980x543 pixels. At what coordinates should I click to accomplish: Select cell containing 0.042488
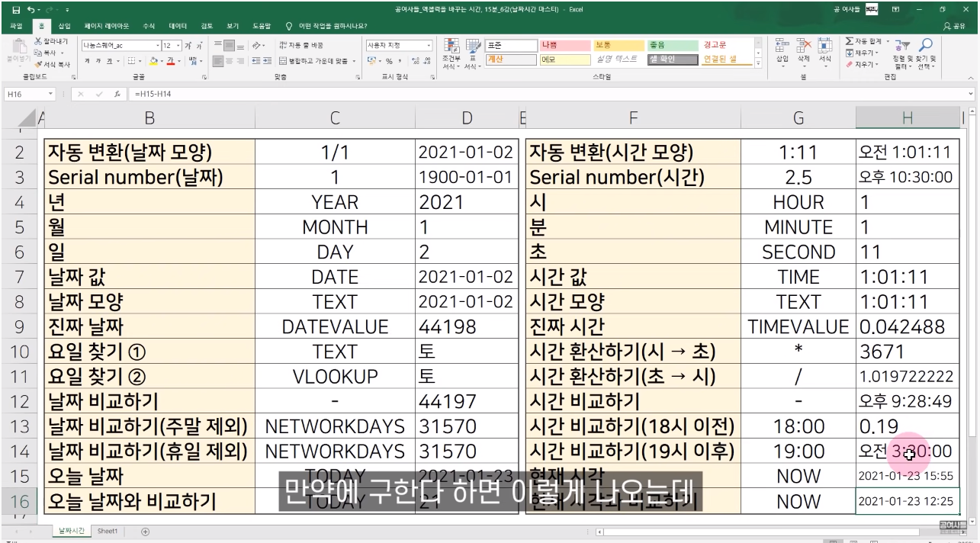pyautogui.click(x=908, y=326)
